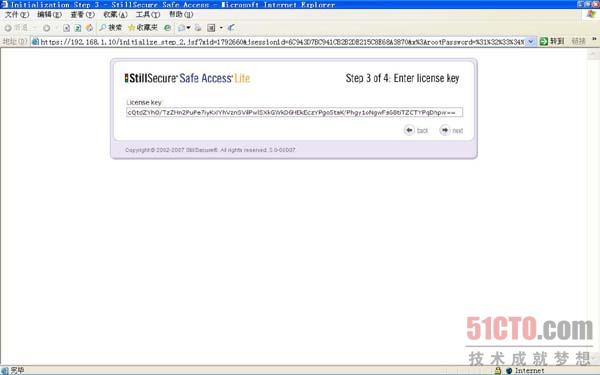Open the 收藏(A) Favorites menu
The image size is (600, 375).
[x=115, y=15]
